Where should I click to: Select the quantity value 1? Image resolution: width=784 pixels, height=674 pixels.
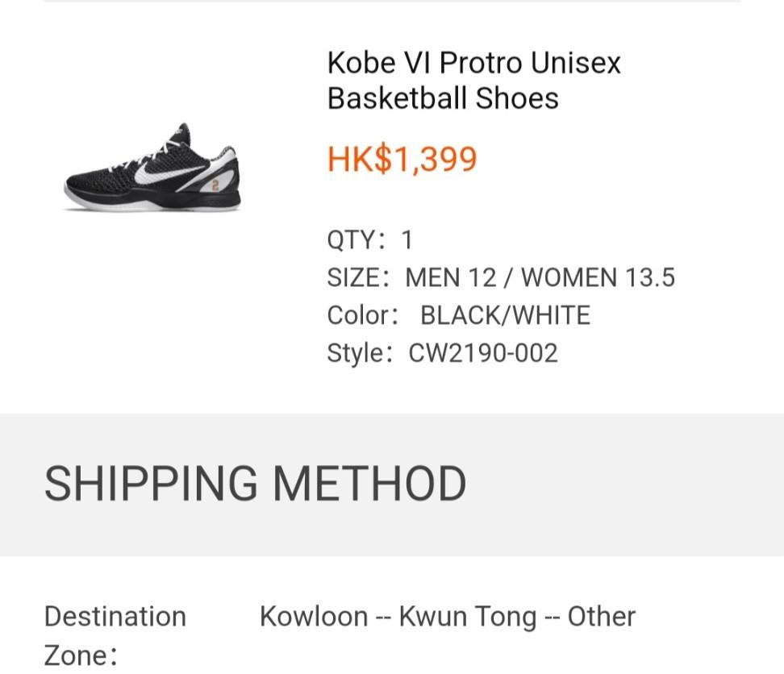[x=407, y=239]
